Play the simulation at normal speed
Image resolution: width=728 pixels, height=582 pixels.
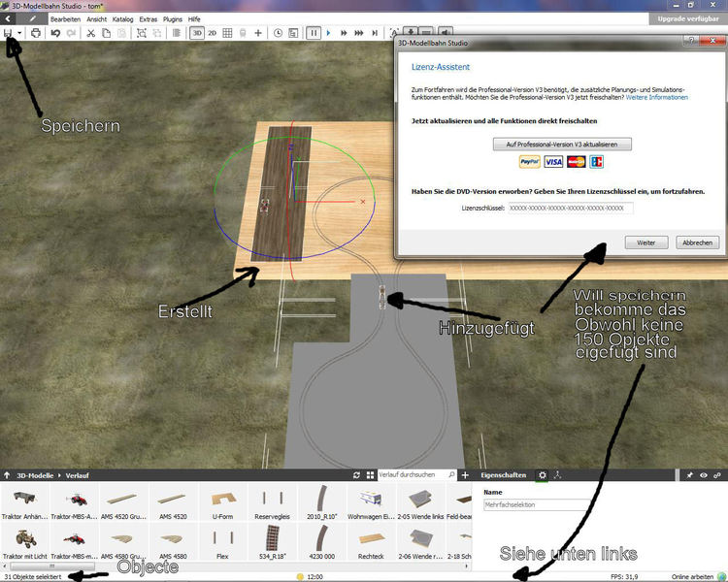pyautogui.click(x=329, y=33)
